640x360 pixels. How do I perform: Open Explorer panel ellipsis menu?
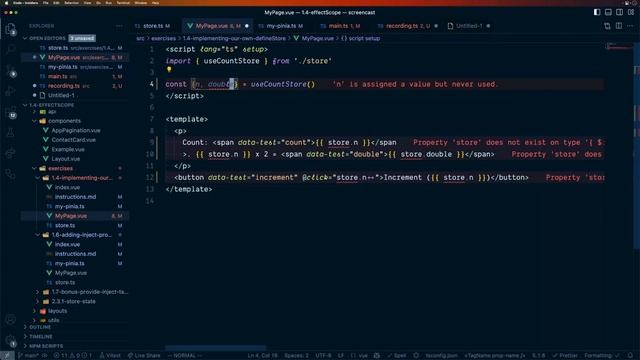point(119,26)
